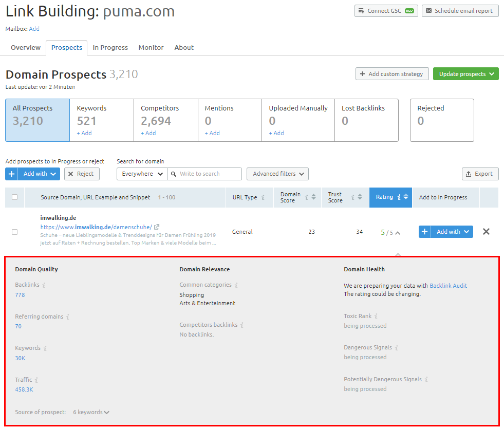504x428 pixels.
Task: Open the 458.3K traffic value
Action: 24,390
